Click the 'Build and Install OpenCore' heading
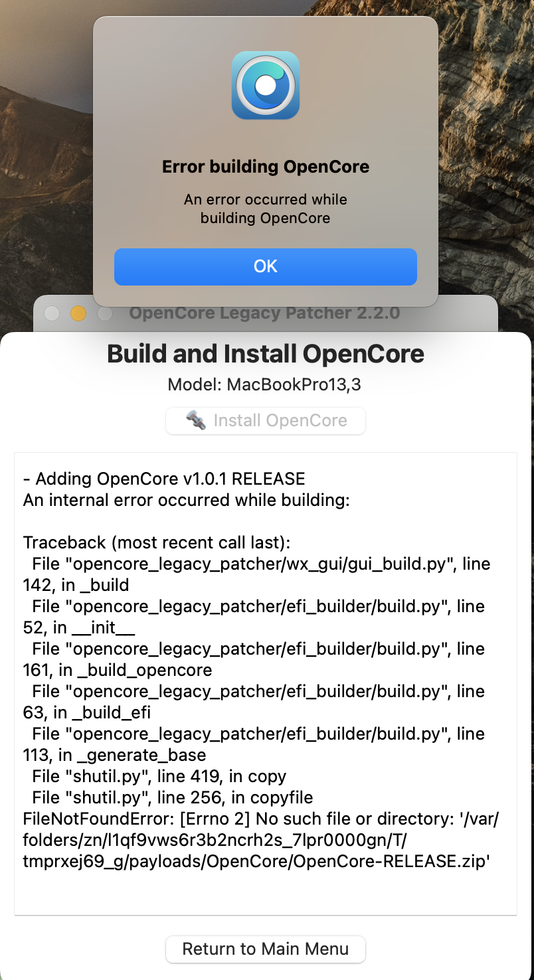Viewport: 534px width, 980px height. pos(266,354)
